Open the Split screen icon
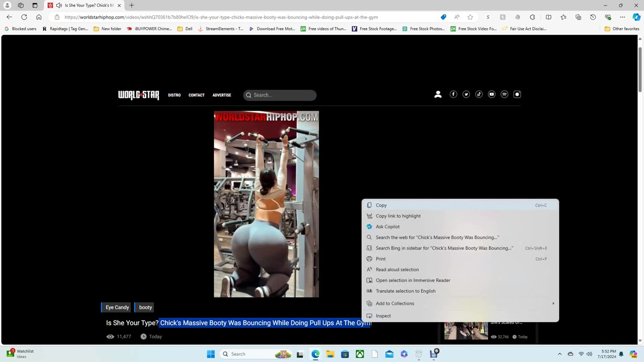The width and height of the screenshot is (644, 362). (548, 17)
